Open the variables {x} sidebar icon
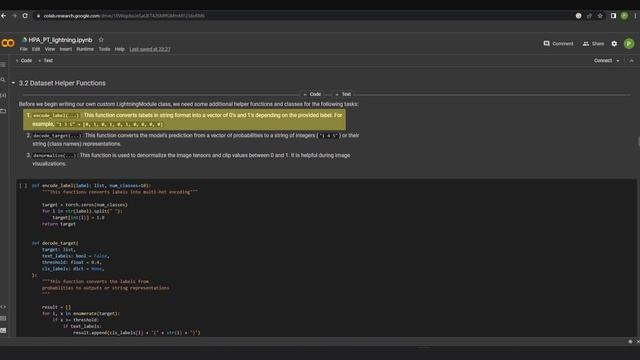This screenshot has width=640, height=360. coord(3,95)
